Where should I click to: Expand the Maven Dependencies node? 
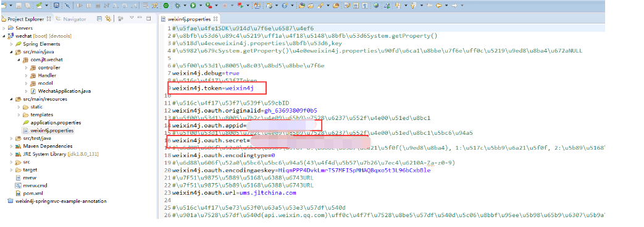[x=11, y=146]
